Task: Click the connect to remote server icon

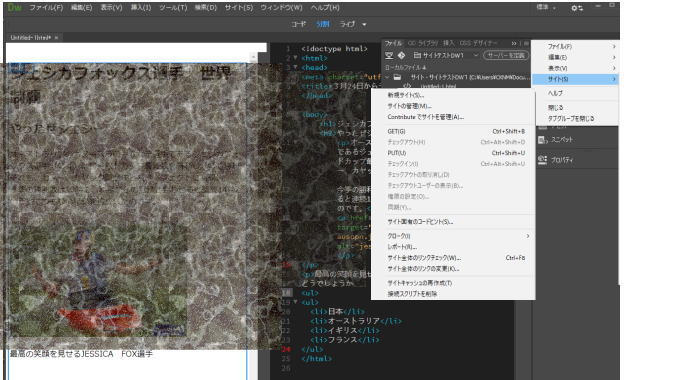Action: point(389,55)
